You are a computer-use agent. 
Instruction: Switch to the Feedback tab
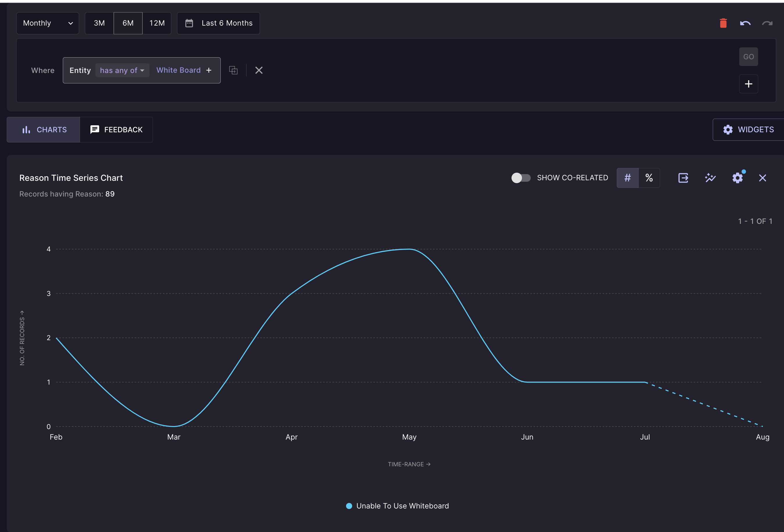pos(116,130)
